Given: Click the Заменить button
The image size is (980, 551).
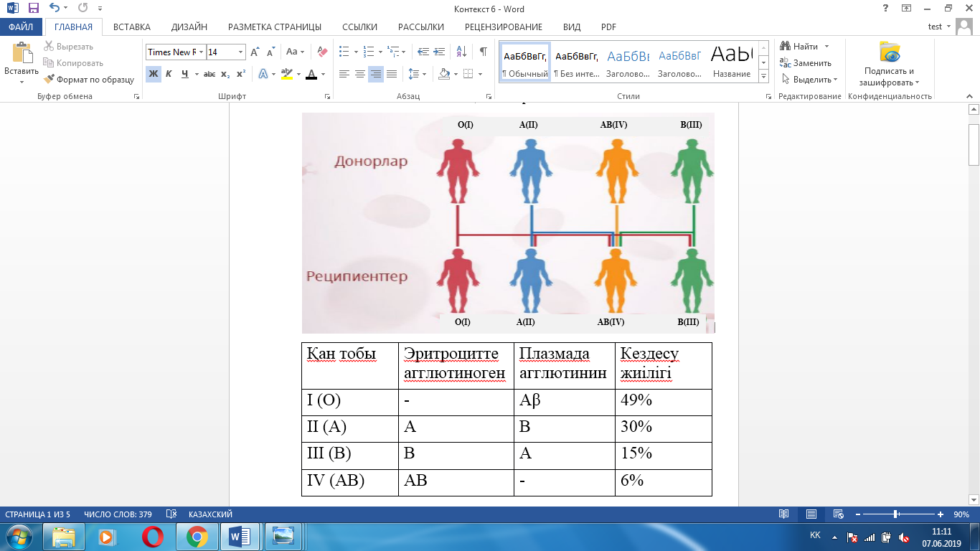Looking at the screenshot, I should pos(806,63).
